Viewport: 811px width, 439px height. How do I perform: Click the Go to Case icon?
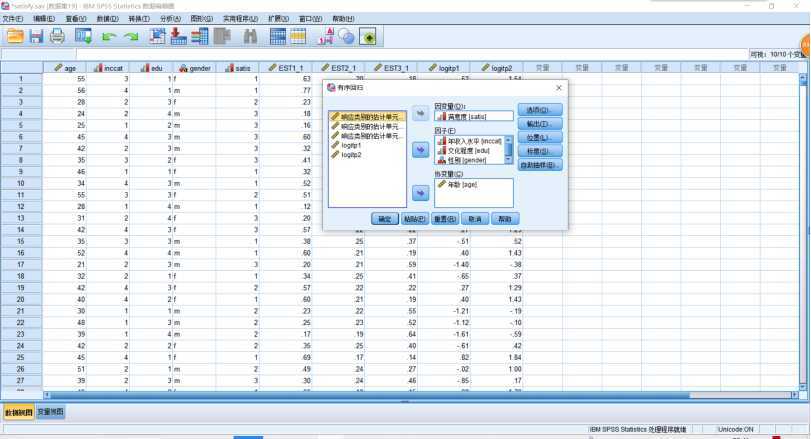tap(157, 36)
